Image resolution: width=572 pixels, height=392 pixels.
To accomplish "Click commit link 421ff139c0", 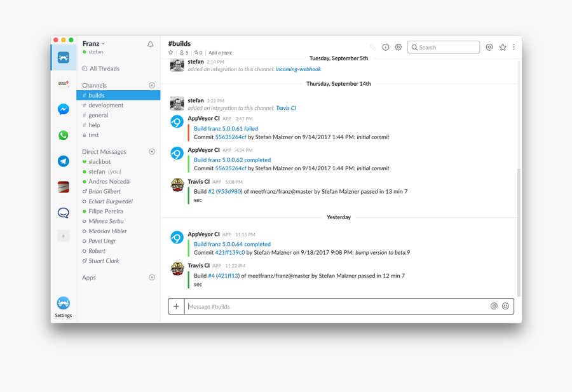I will (x=229, y=252).
